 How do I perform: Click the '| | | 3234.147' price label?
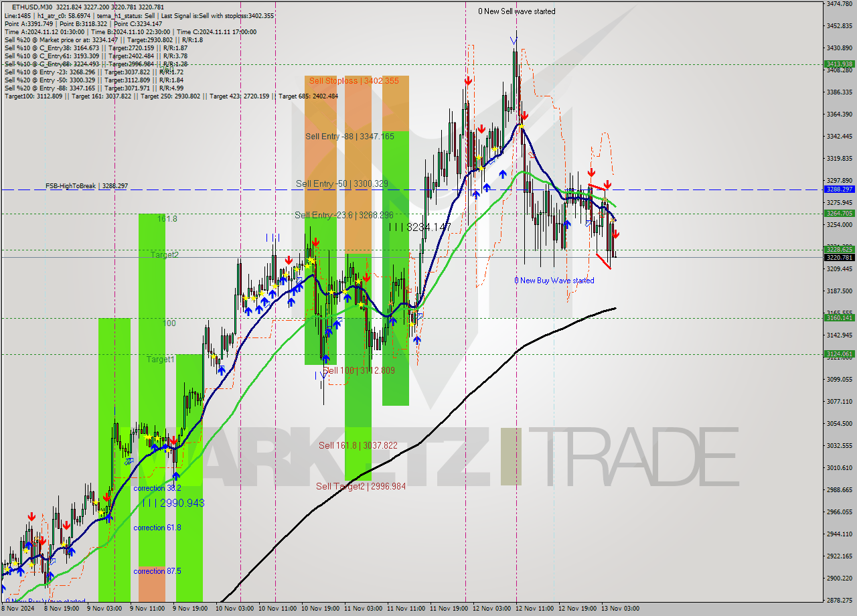[420, 228]
